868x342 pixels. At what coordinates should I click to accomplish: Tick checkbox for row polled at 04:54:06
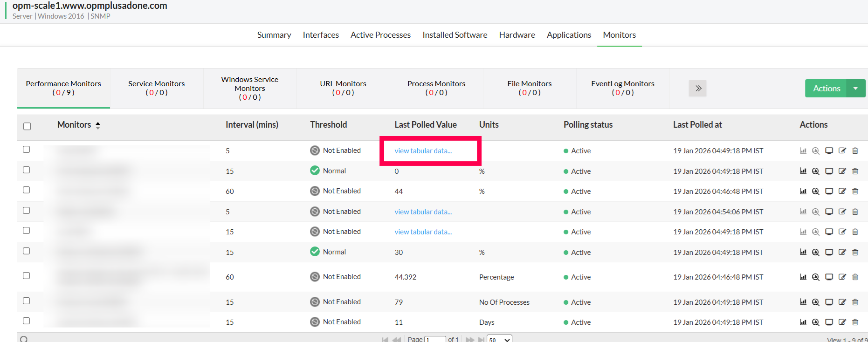[27, 211]
